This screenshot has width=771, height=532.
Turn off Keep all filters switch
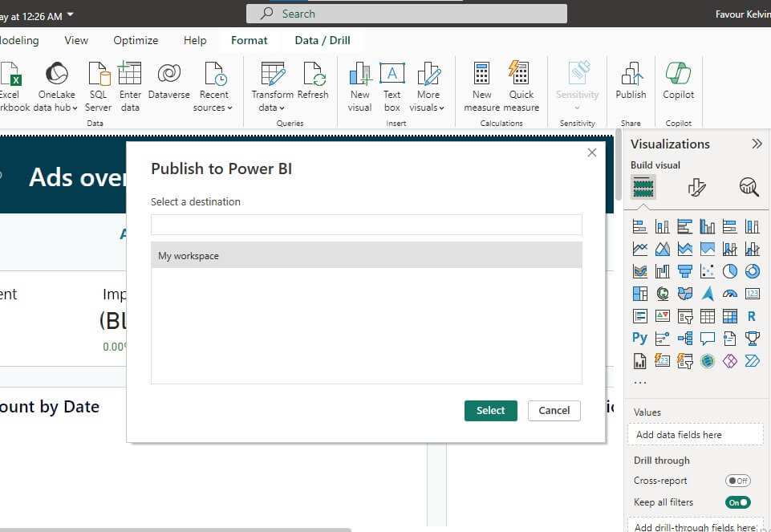tap(737, 502)
